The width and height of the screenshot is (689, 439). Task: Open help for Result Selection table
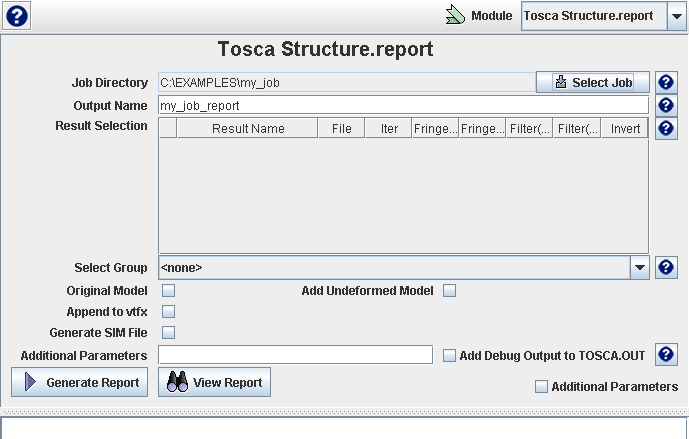tap(666, 128)
